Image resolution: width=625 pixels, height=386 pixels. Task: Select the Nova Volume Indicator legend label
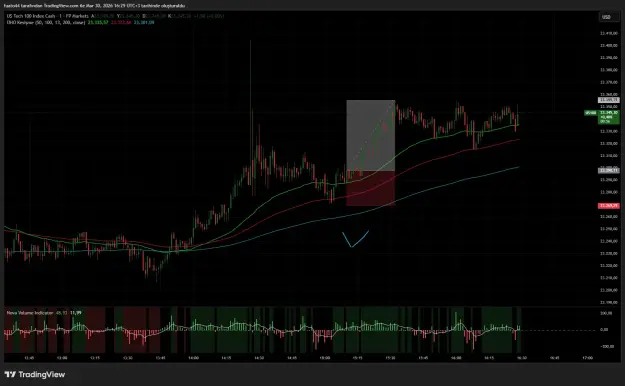coord(30,313)
